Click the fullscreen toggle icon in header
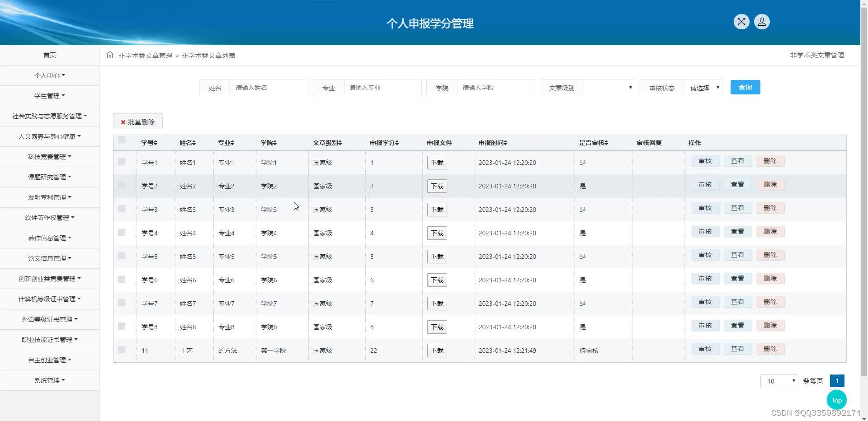The width and height of the screenshot is (868, 421). [741, 22]
